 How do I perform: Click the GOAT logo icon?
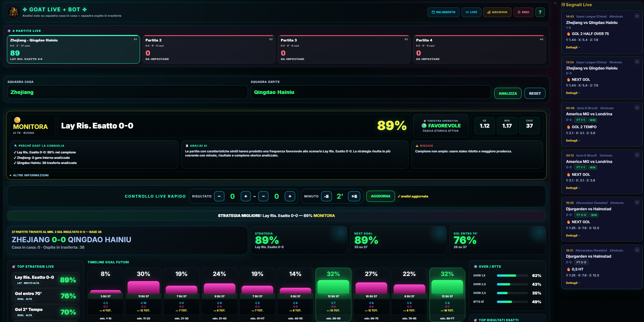[x=14, y=12]
